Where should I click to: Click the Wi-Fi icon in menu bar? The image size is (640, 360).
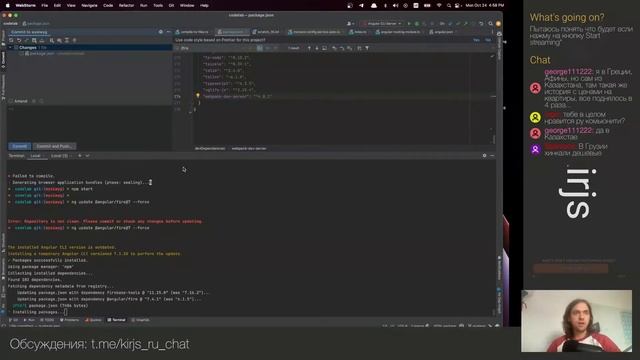[439, 6]
